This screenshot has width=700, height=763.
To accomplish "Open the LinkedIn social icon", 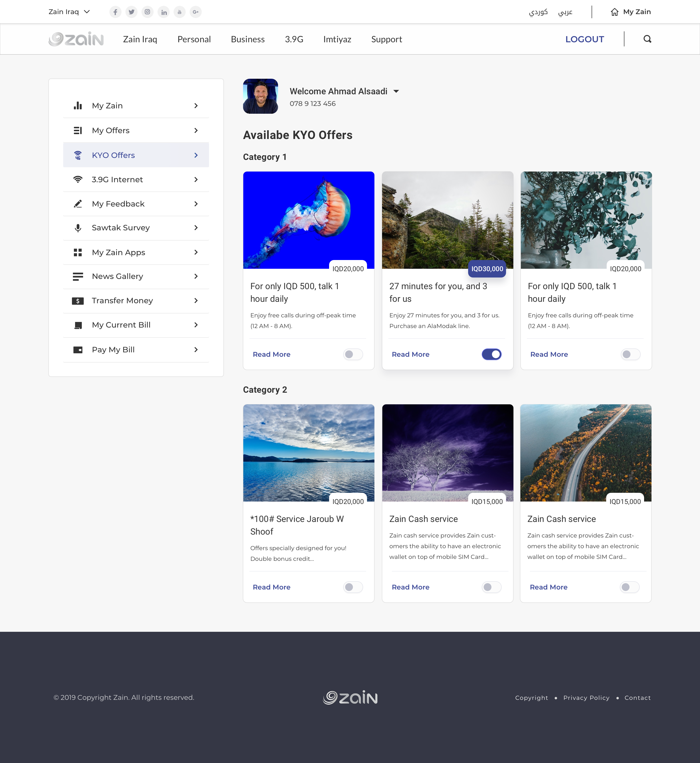I will (164, 12).
